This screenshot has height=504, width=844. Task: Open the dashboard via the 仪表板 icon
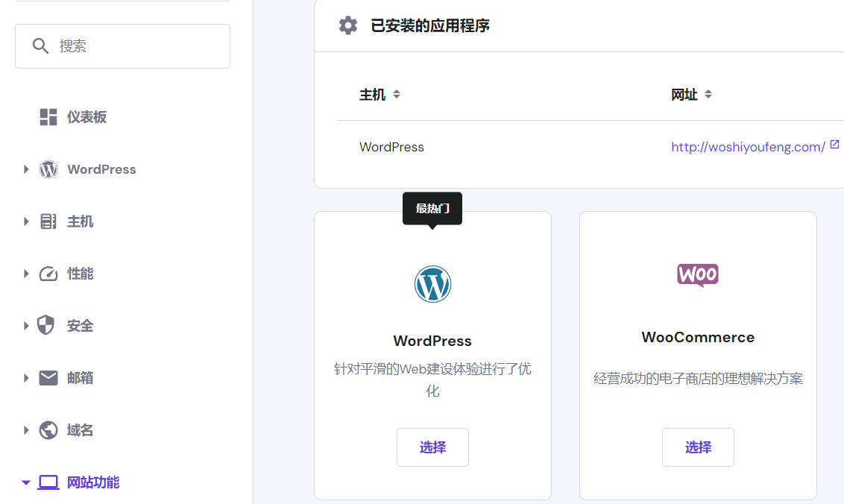(48, 116)
